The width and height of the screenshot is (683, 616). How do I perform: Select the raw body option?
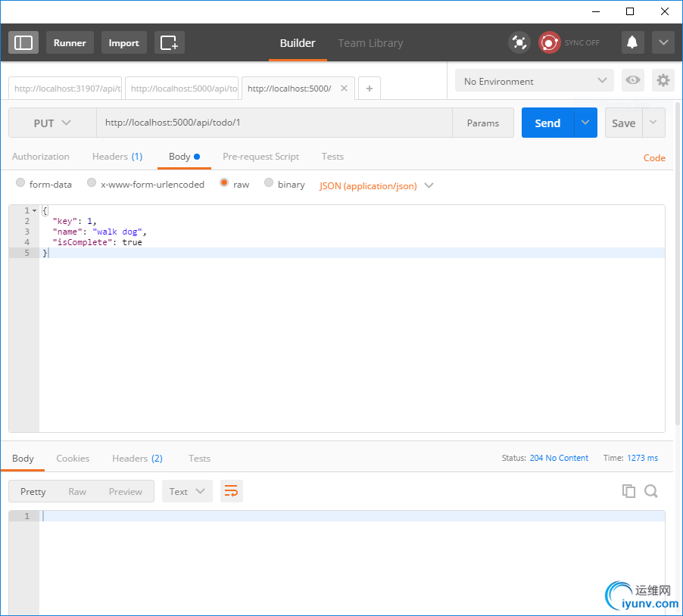tap(224, 183)
